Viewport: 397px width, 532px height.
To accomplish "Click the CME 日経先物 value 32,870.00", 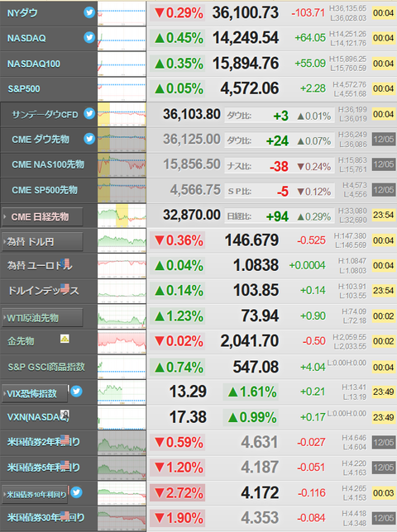I will (x=192, y=215).
